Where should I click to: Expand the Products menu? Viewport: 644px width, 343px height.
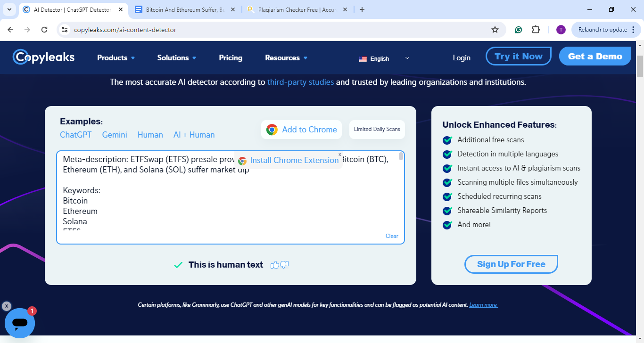[116, 57]
